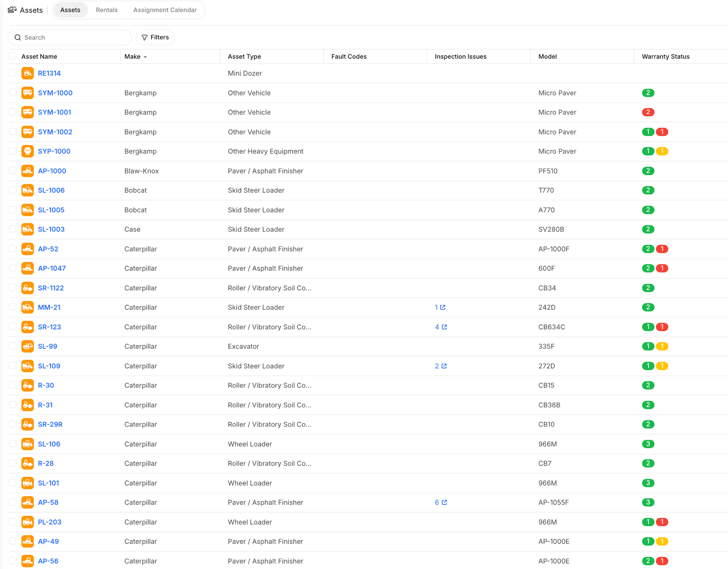This screenshot has width=728, height=569.
Task: Enable the select-all checkbox in the header row
Action: coord(12,55)
